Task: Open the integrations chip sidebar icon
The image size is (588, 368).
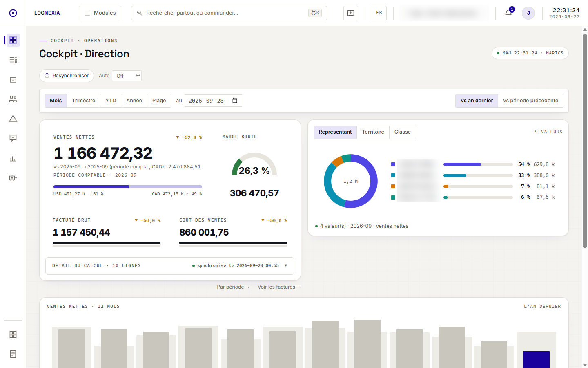Action: 13,178
